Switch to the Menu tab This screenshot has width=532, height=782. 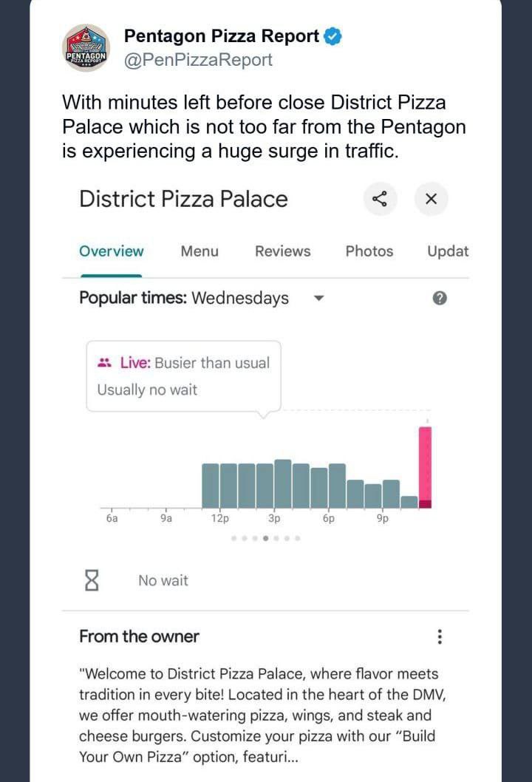199,251
